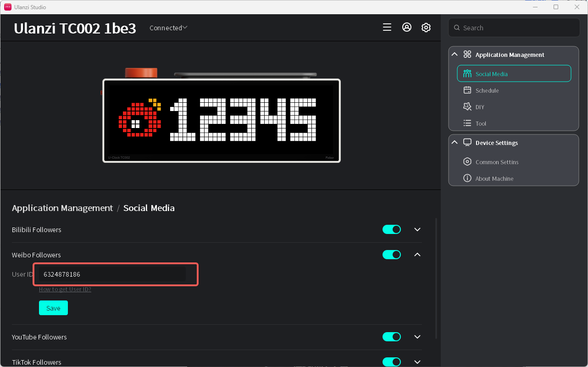Click the Ulanzi Studio app logo
This screenshot has height=367, width=588.
pyautogui.click(x=8, y=7)
